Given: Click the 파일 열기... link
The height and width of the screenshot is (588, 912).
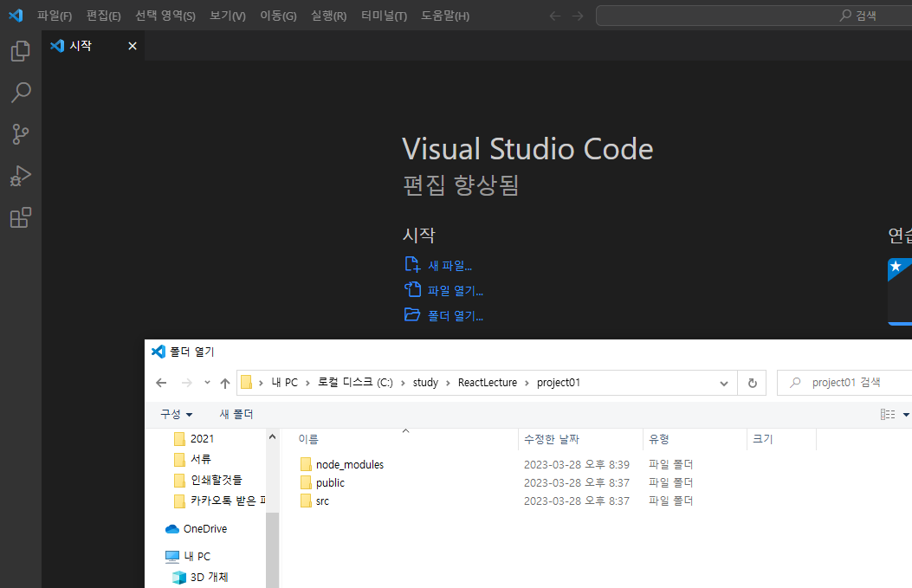Looking at the screenshot, I should point(456,291).
